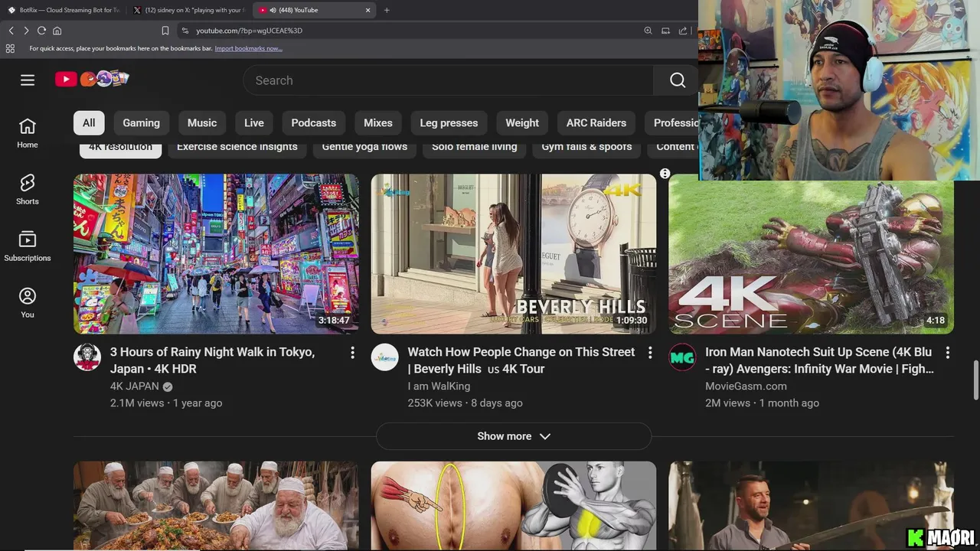This screenshot has height=551, width=980.
Task: Switch to the sidney on X tab
Action: point(188,10)
